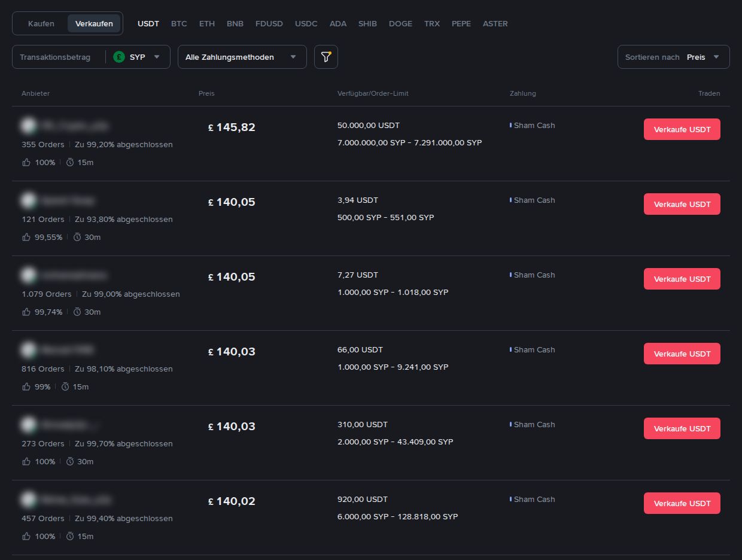Click '1.079 Orders' text

click(47, 294)
